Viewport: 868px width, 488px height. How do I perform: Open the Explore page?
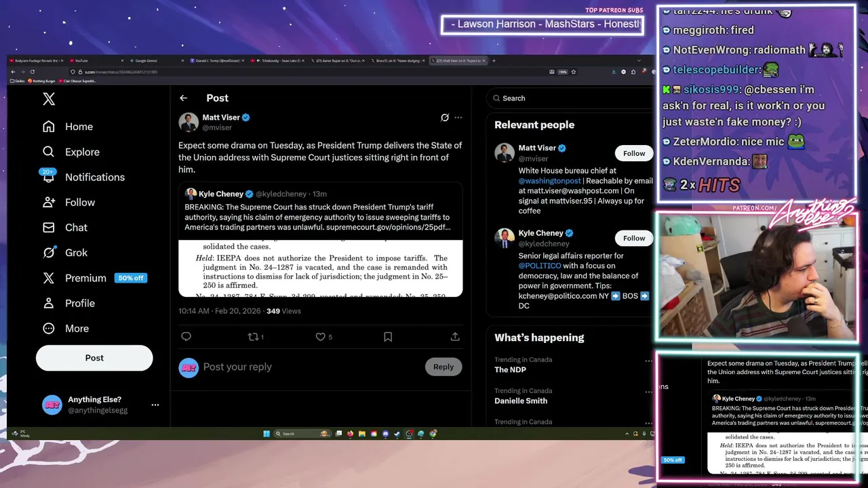pos(71,152)
